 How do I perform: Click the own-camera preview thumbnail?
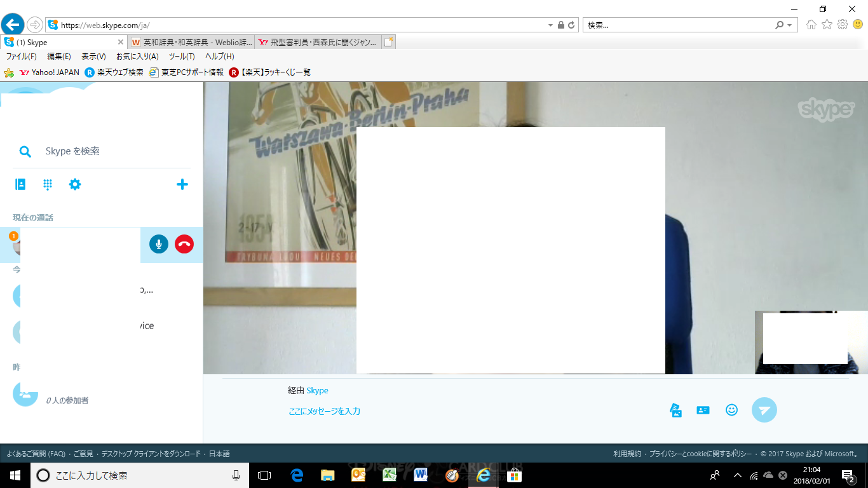point(811,342)
